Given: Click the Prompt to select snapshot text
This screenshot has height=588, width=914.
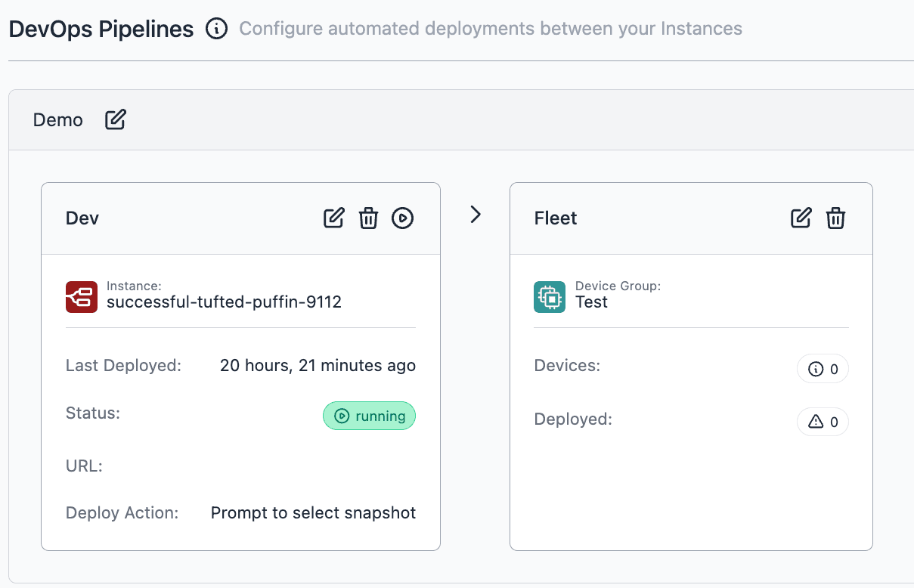Looking at the screenshot, I should click(x=313, y=513).
